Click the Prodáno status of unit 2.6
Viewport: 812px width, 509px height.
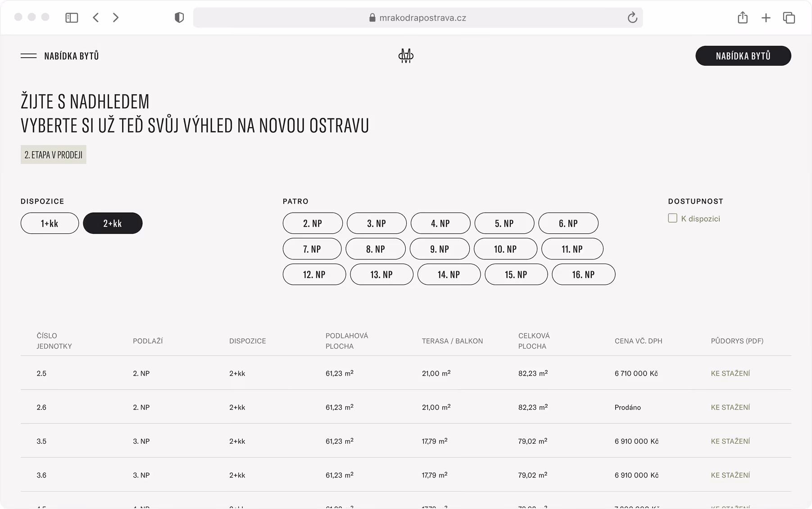(x=628, y=407)
